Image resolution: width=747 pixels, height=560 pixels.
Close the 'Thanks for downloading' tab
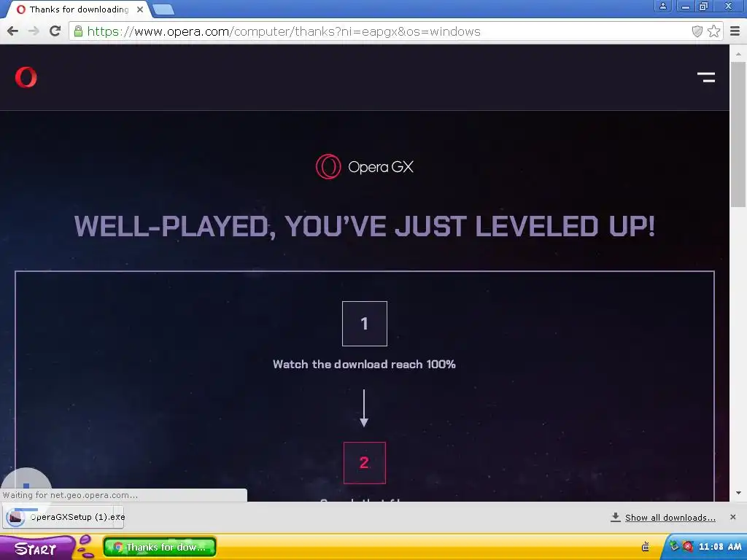click(x=140, y=9)
